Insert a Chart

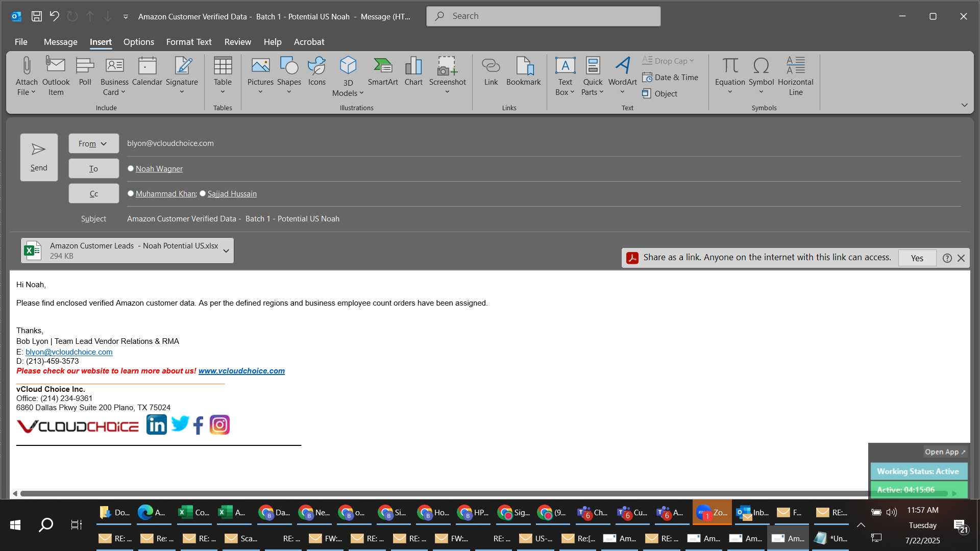[413, 71]
